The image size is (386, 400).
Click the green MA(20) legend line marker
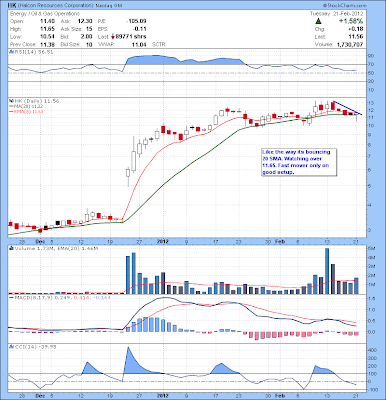pos(11,106)
